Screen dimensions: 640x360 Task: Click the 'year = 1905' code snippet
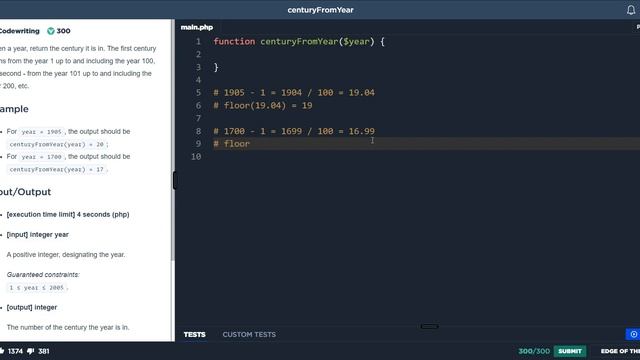pos(41,132)
